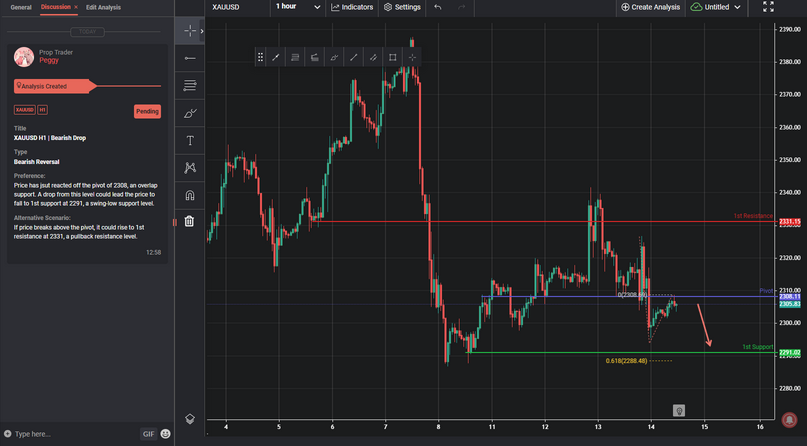Redo the chart action

pos(462,7)
